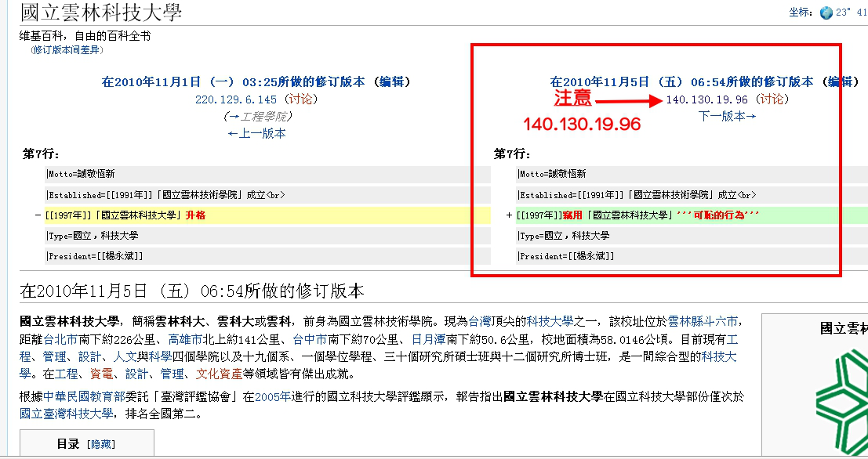Follow the 中華民國教育部 link

pyautogui.click(x=84, y=396)
